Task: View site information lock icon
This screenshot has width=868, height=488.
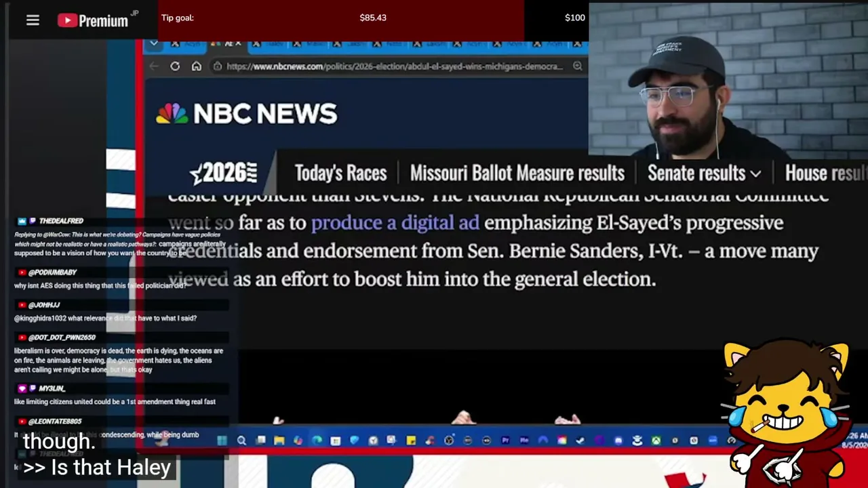Action: coord(217,66)
